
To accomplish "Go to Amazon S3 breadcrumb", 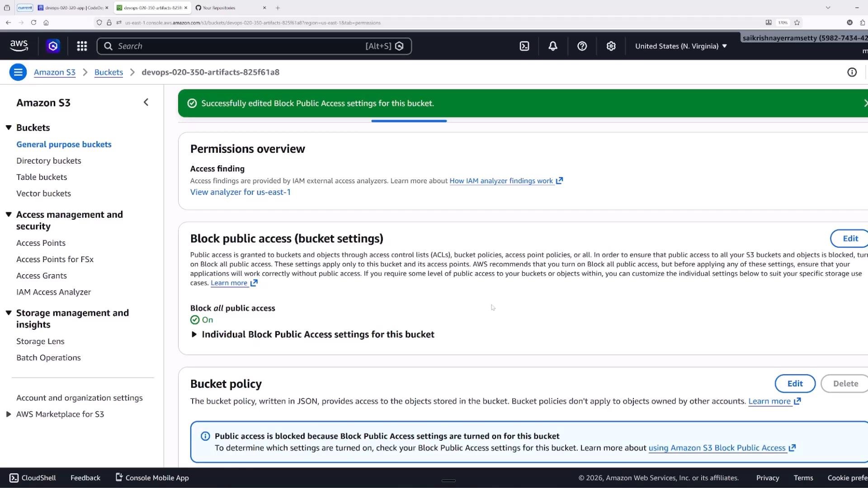I will [x=55, y=72].
